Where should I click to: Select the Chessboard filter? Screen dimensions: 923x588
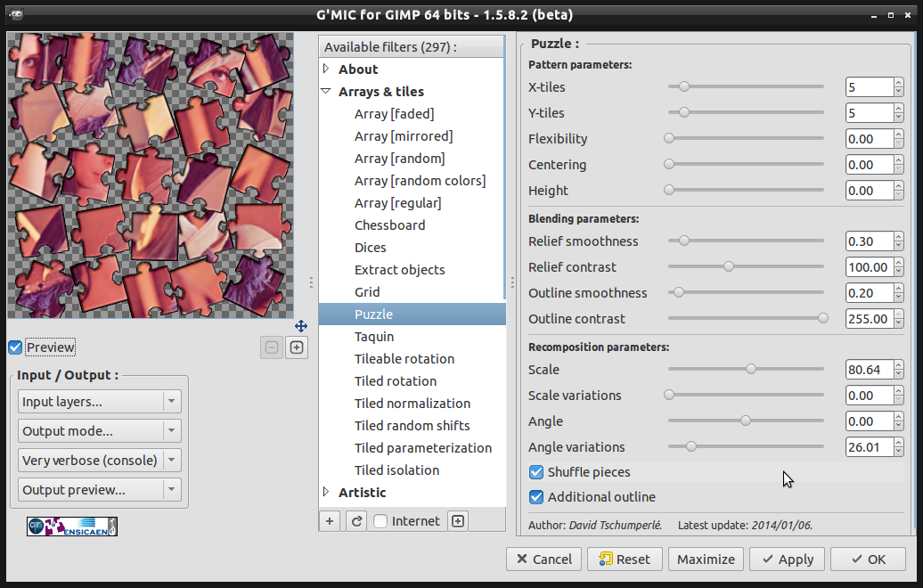[389, 225]
